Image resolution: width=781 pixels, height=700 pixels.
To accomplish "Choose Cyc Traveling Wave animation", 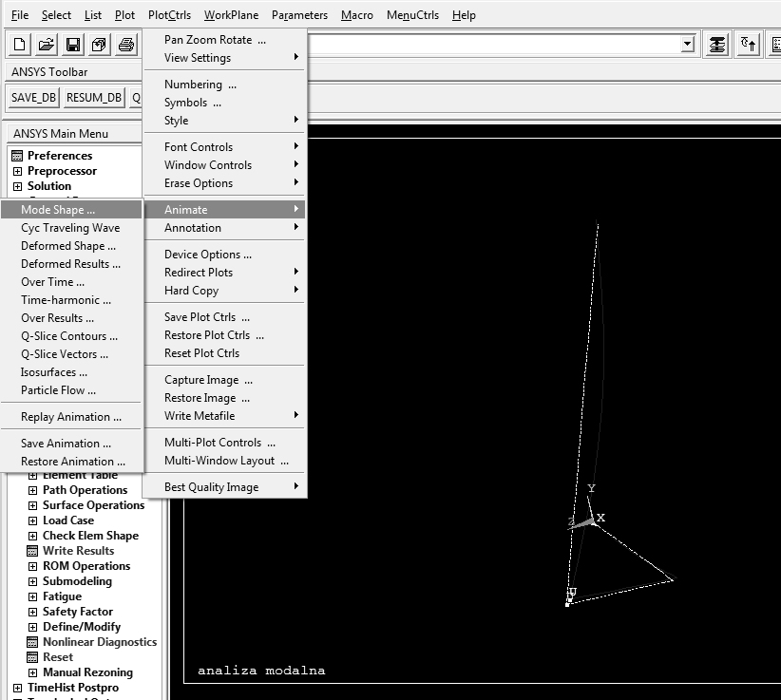I will point(71,228).
